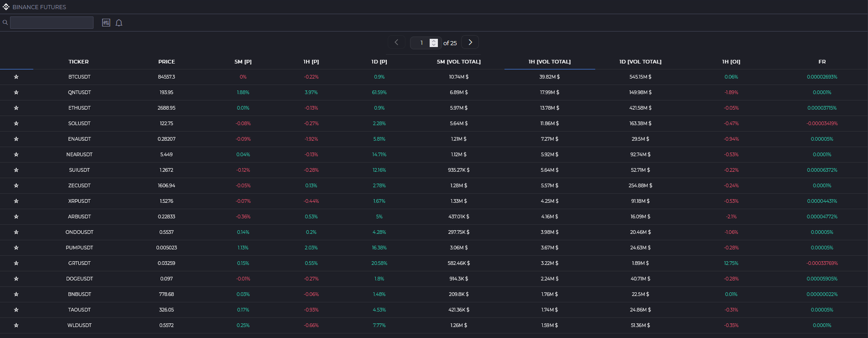Favorite BNBUSDT using its star
868x338 pixels.
16,294
